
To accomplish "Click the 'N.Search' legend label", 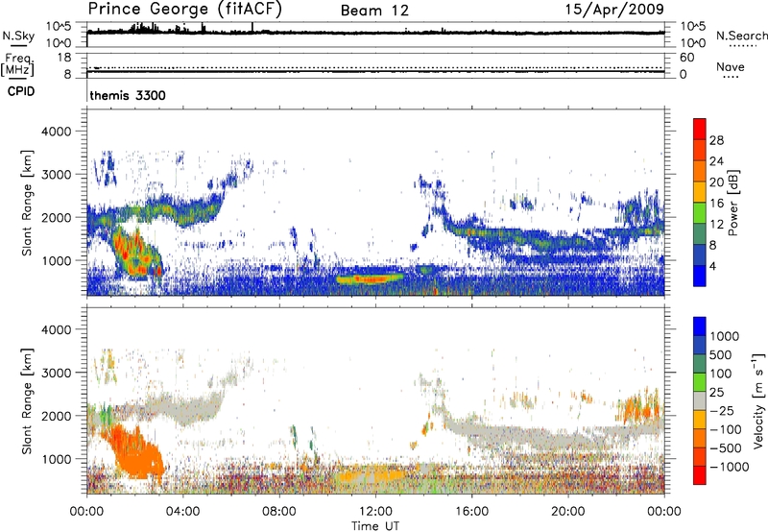I will pos(742,36).
